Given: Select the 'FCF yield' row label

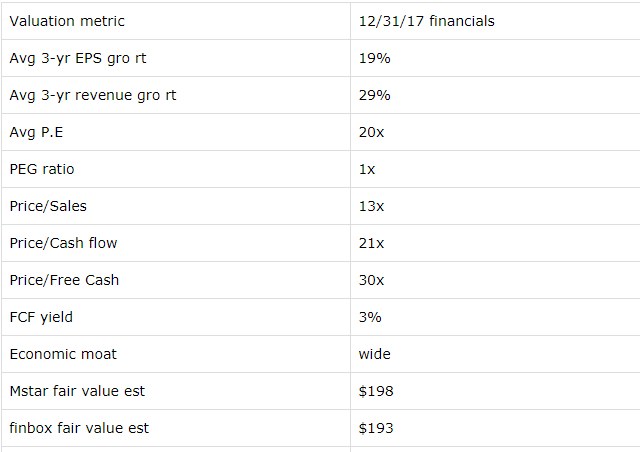Looking at the screenshot, I should tap(41, 317).
